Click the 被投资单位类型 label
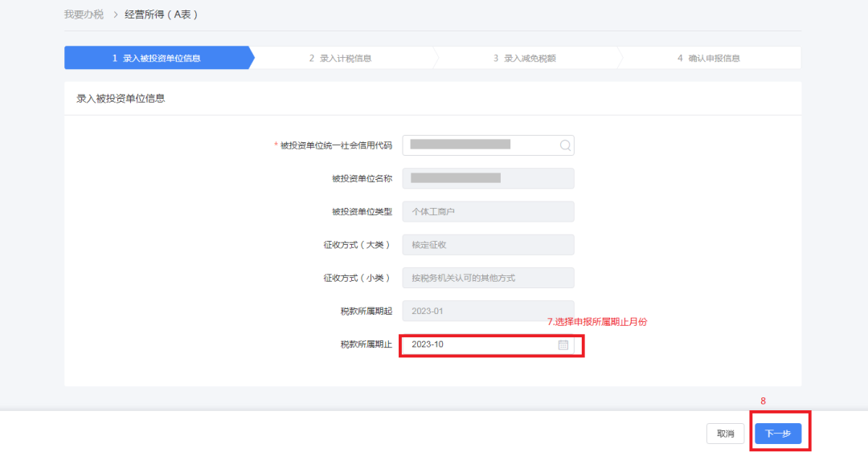Viewport: 868px width, 452px height. (362, 211)
